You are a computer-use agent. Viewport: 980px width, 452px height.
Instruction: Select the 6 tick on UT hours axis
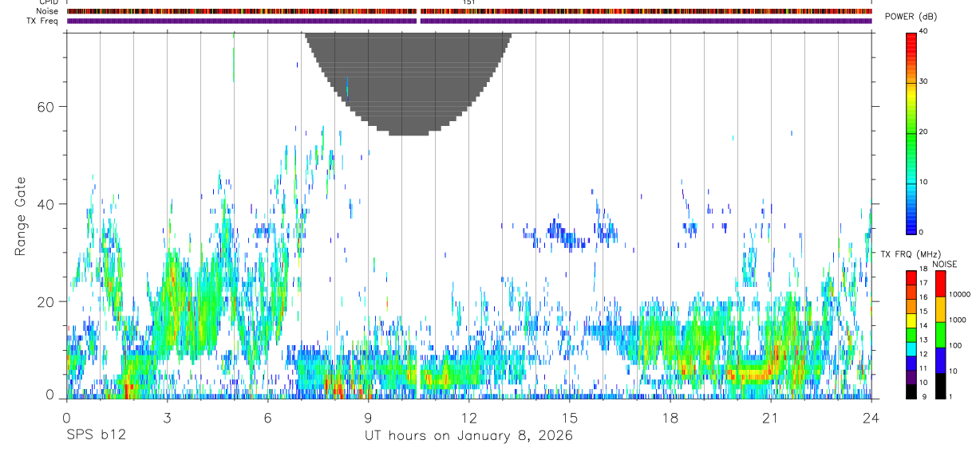click(x=267, y=418)
